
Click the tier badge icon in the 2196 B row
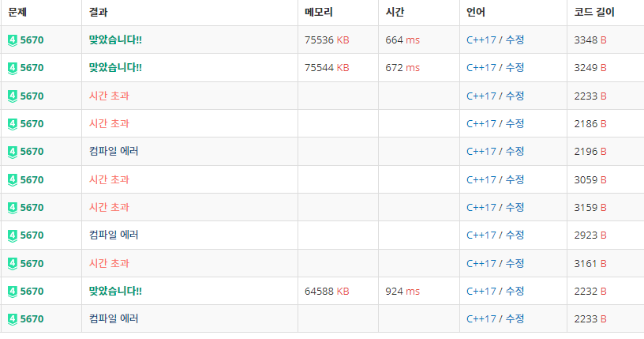(x=13, y=152)
